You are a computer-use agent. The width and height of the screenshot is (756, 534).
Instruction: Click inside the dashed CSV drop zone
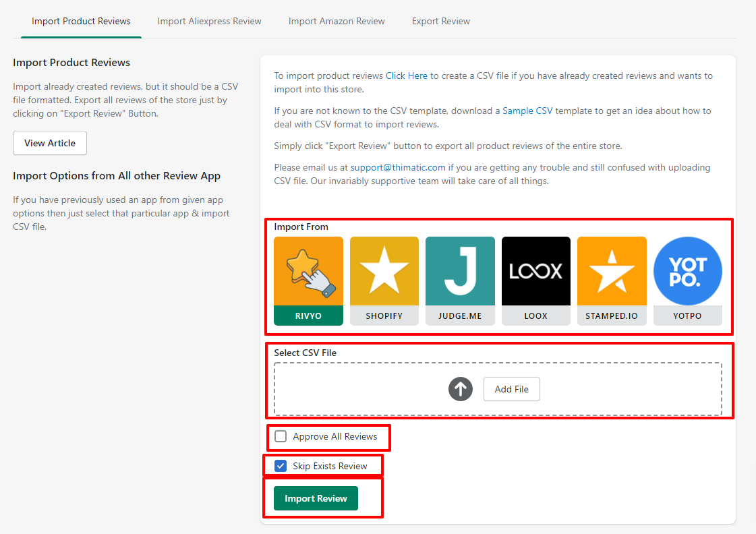pos(498,389)
